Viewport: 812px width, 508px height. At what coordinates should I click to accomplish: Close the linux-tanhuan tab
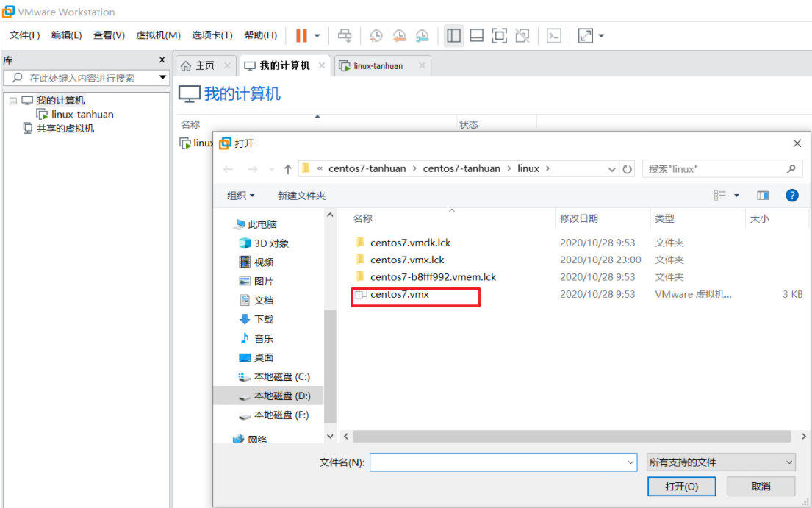coord(422,65)
